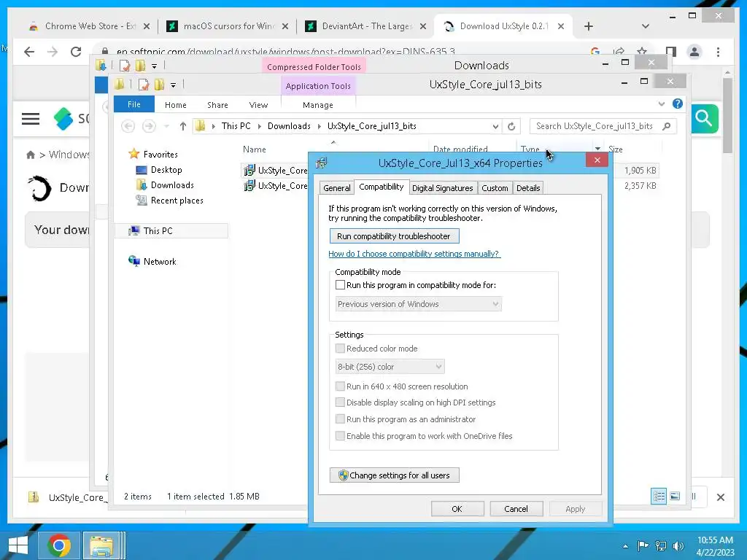Click Softonic hamburger menu
The width and height of the screenshot is (747, 560).
point(31,119)
